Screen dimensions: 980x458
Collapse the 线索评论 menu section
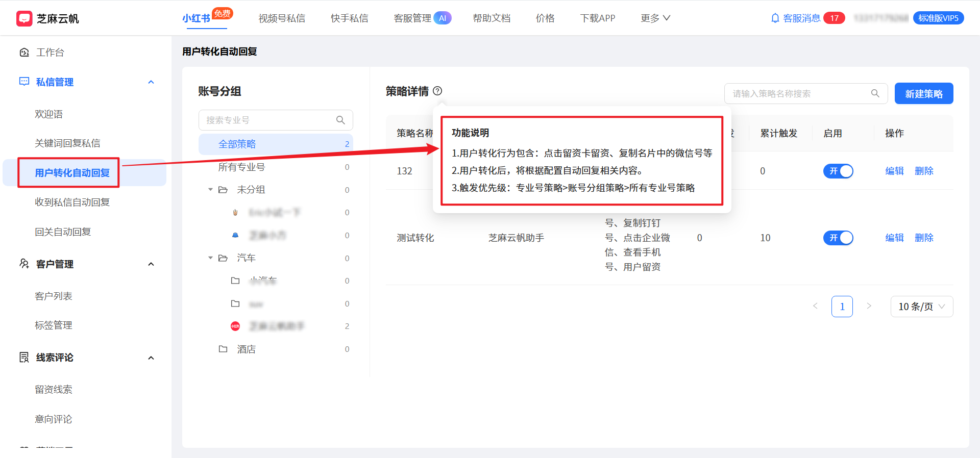(151, 358)
